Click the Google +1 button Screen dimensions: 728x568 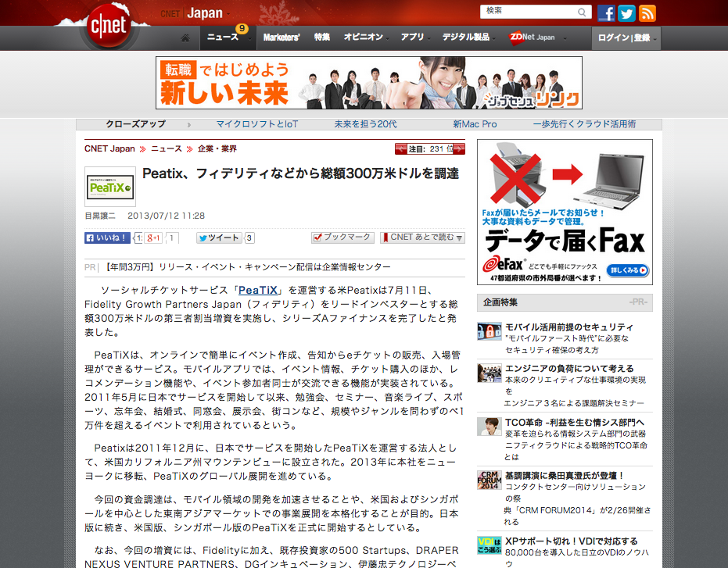click(x=152, y=238)
